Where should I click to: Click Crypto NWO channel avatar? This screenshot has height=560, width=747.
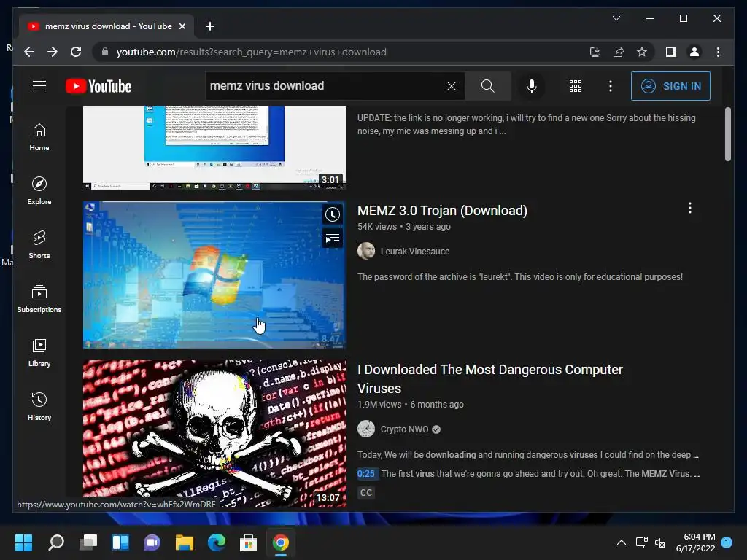[x=366, y=429]
